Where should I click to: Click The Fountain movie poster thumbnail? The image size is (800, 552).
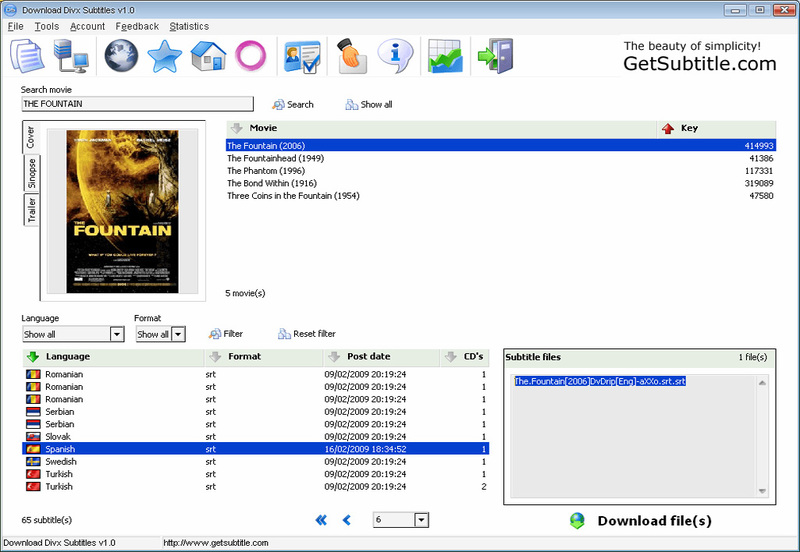click(122, 212)
